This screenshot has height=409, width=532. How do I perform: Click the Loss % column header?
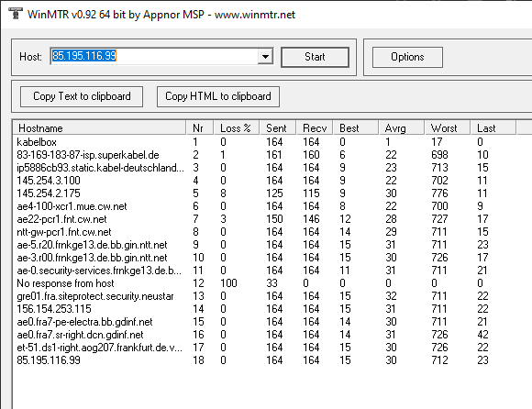pyautogui.click(x=236, y=127)
